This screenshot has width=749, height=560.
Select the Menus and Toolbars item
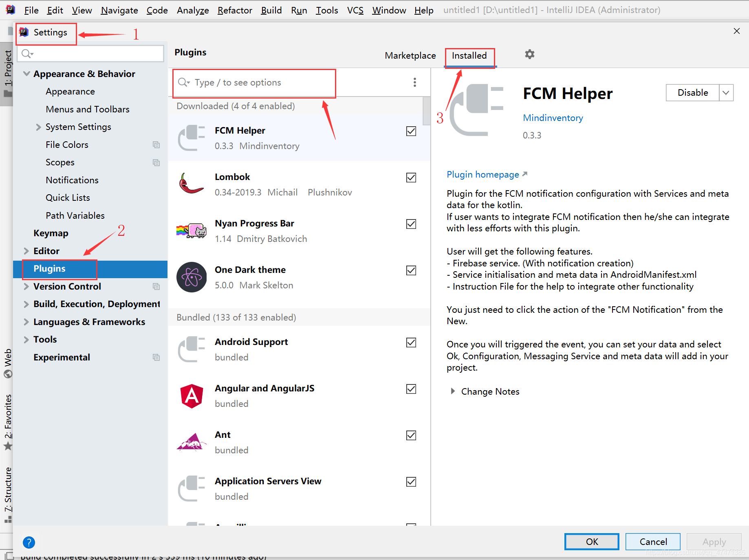pyautogui.click(x=88, y=109)
